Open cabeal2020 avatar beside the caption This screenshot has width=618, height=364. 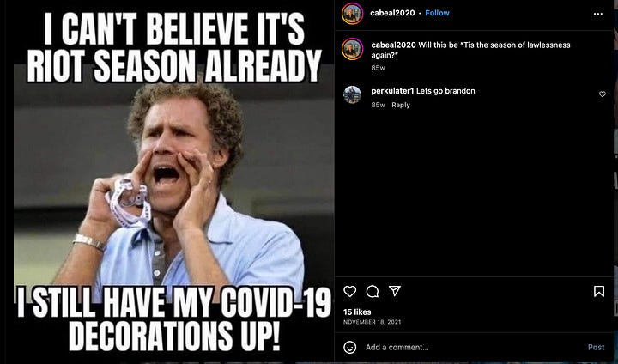point(353,49)
